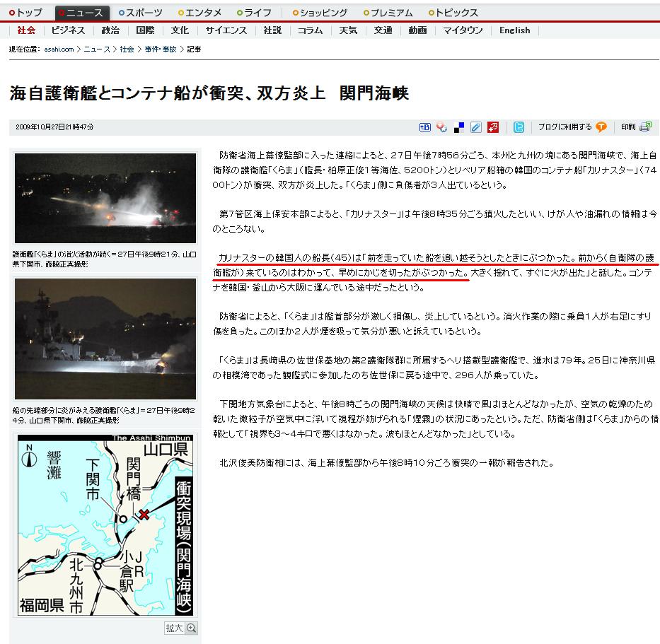
Task: Click the underlined カリナスターの韓国人の船長 sentence
Action: pyautogui.click(x=435, y=265)
